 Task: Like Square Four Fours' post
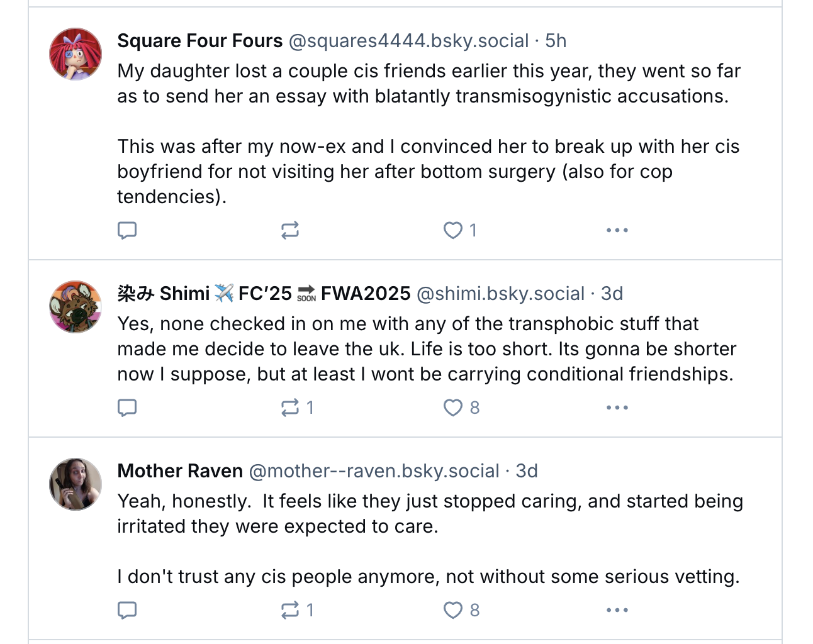coord(453,231)
